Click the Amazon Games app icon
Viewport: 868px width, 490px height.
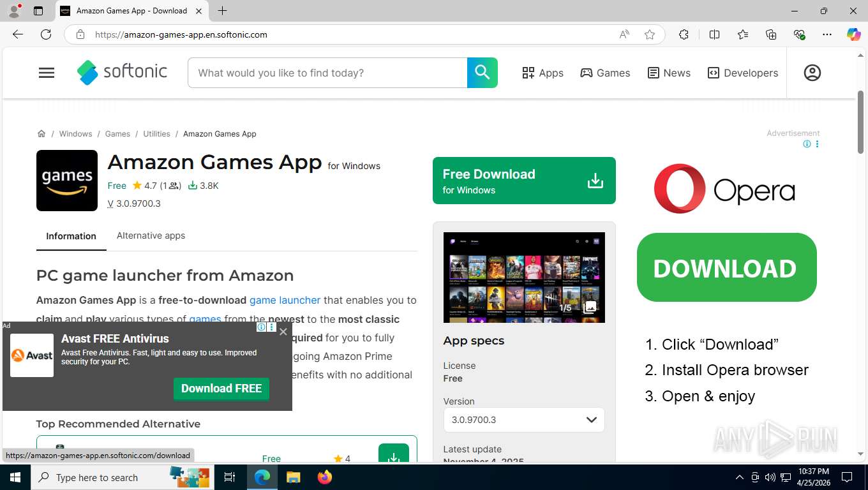pos(67,181)
